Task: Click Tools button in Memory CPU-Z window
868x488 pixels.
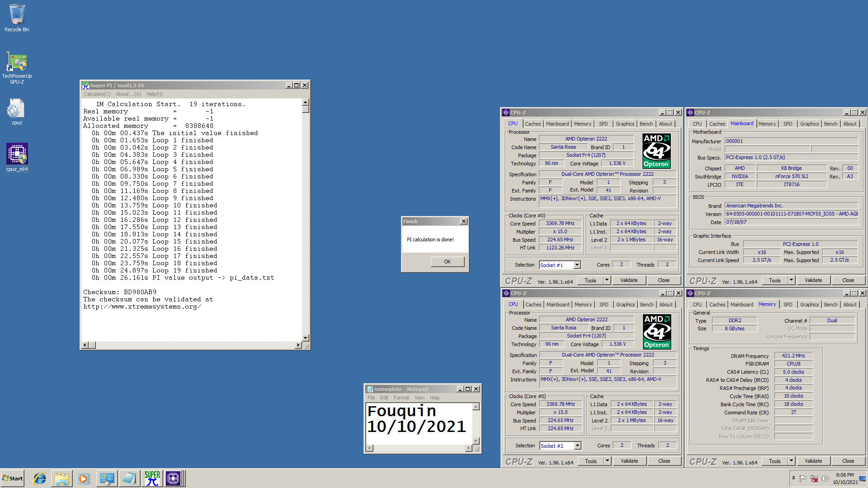Action: (x=774, y=461)
